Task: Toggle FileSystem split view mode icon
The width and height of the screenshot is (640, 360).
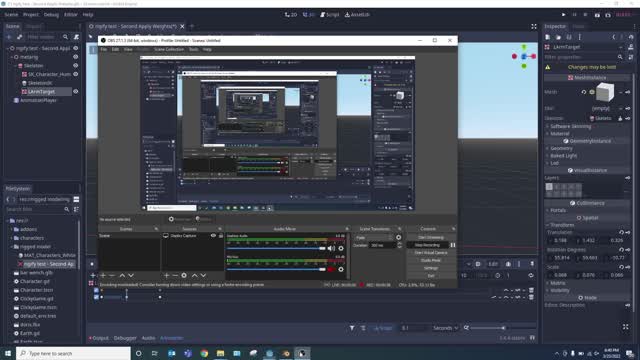Action: [76, 199]
